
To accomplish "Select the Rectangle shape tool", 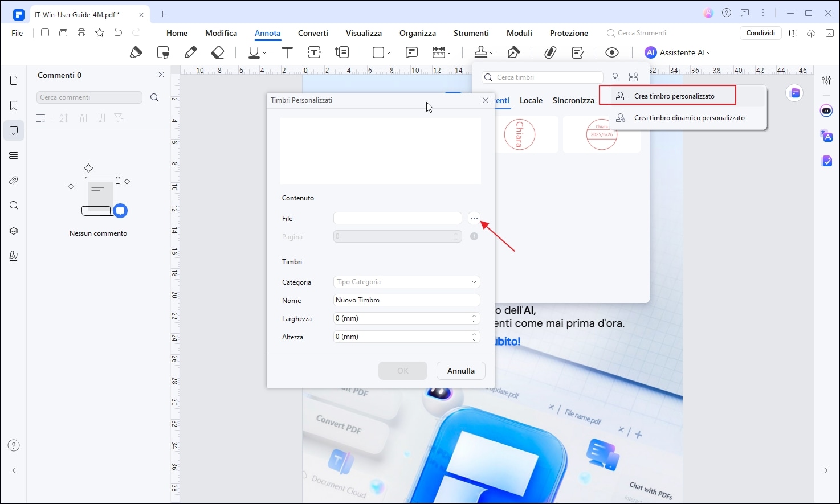I will tap(378, 52).
